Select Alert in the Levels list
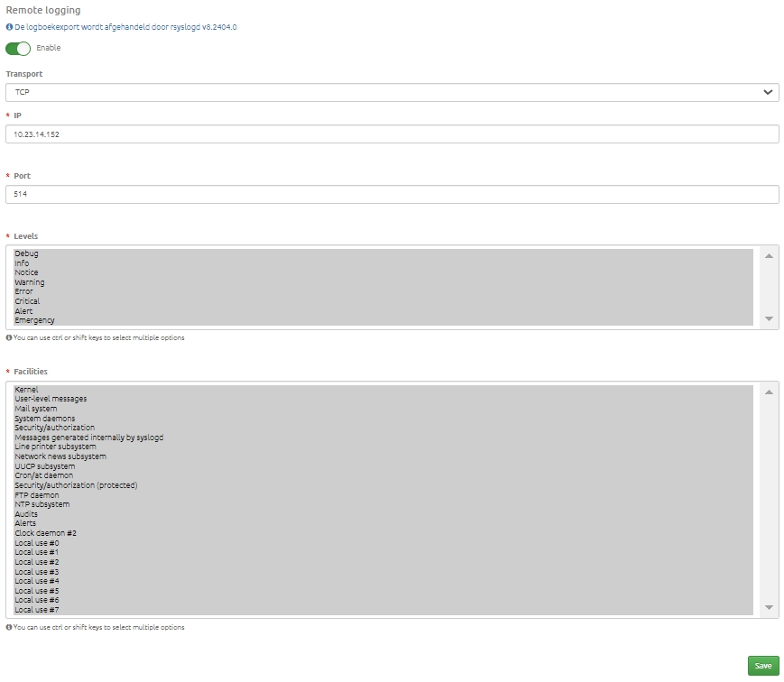 pyautogui.click(x=383, y=311)
